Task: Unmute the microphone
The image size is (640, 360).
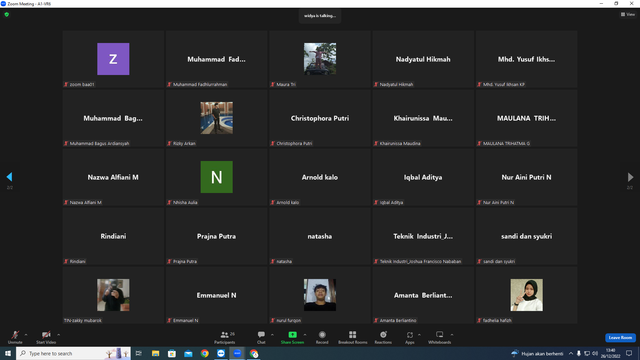Action: (x=15, y=337)
